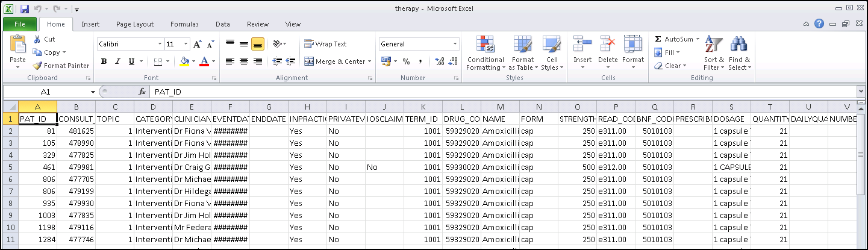Click the Increase Font Size icon
Image resolution: width=868 pixels, height=250 pixels.
click(197, 44)
